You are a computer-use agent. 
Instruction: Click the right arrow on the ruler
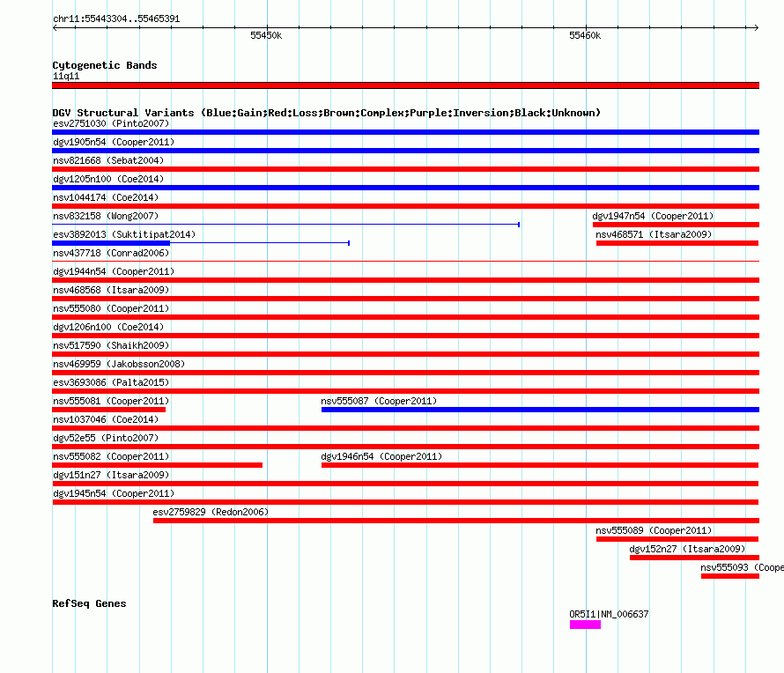tap(756, 27)
